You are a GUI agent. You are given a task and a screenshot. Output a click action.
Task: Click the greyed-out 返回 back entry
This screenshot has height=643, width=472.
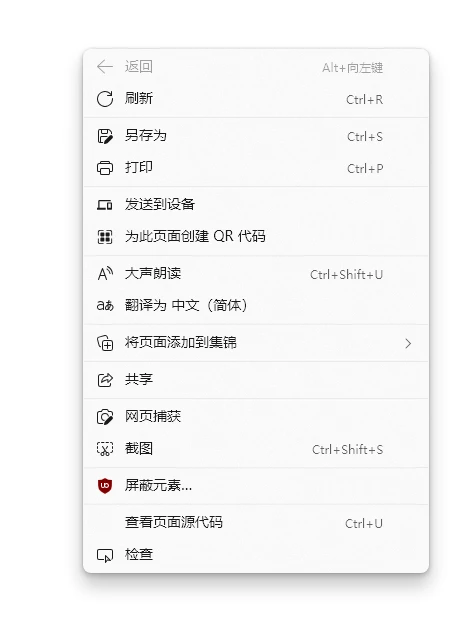(x=256, y=66)
